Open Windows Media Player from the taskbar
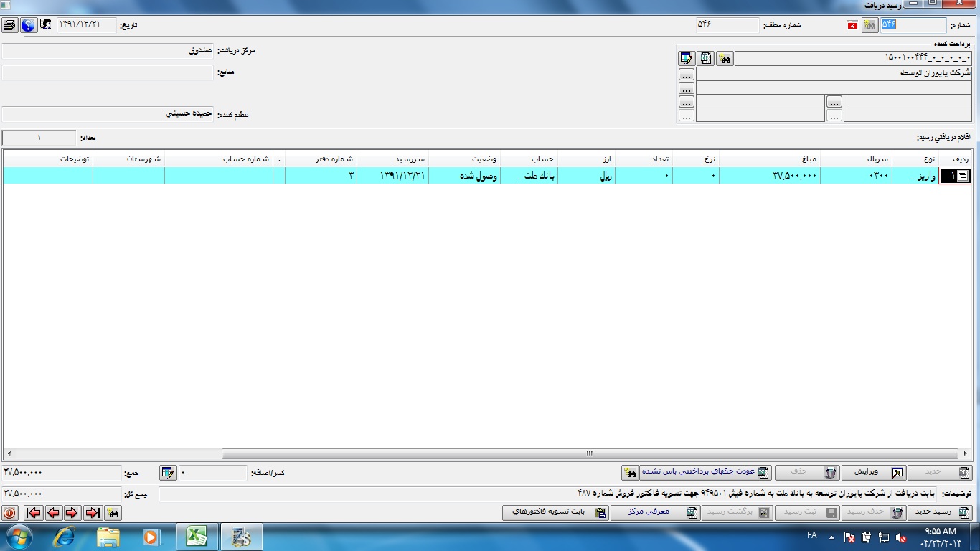980x551 pixels. click(151, 537)
